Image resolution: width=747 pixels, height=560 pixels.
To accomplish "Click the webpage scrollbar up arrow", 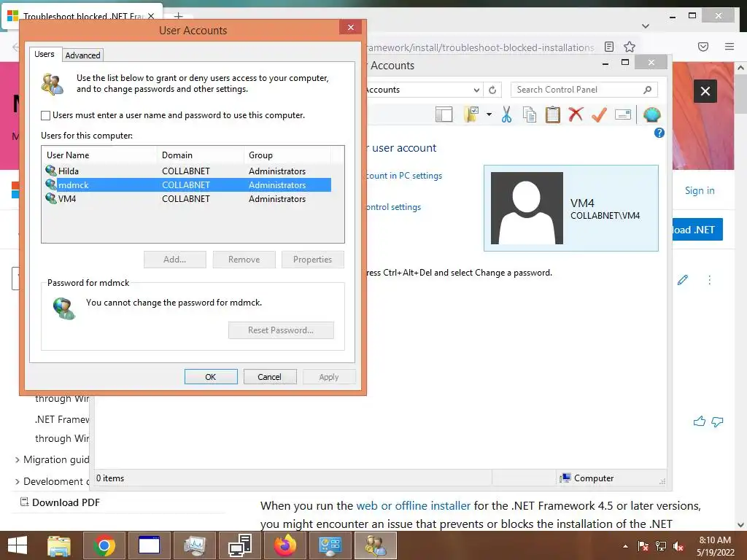I will pyautogui.click(x=741, y=68).
